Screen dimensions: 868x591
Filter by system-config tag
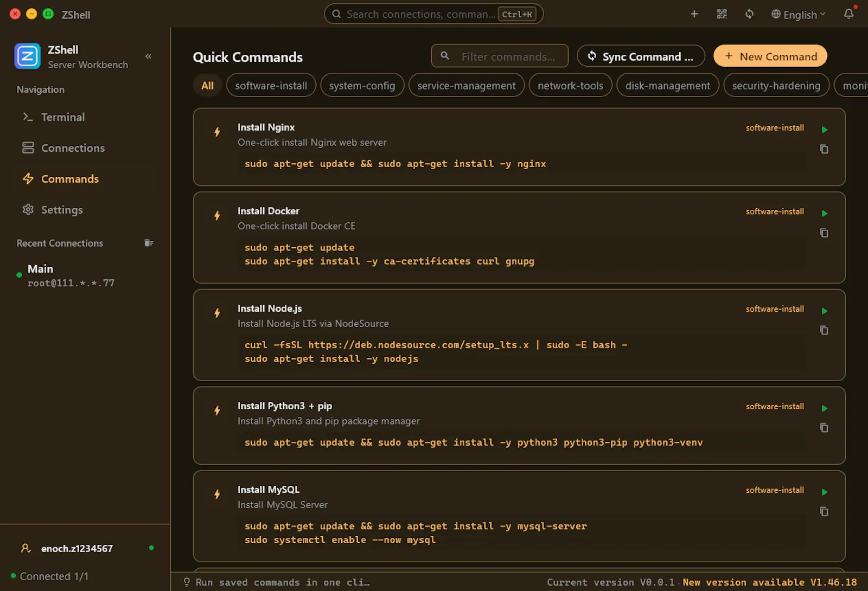coord(362,86)
